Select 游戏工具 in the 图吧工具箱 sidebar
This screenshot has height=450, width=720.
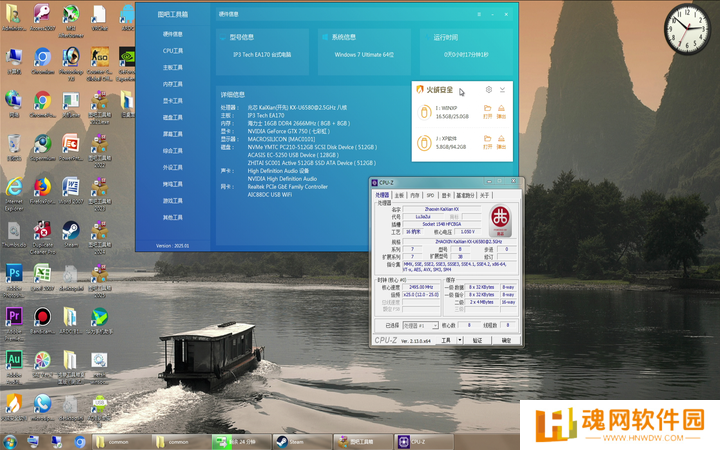click(x=173, y=201)
